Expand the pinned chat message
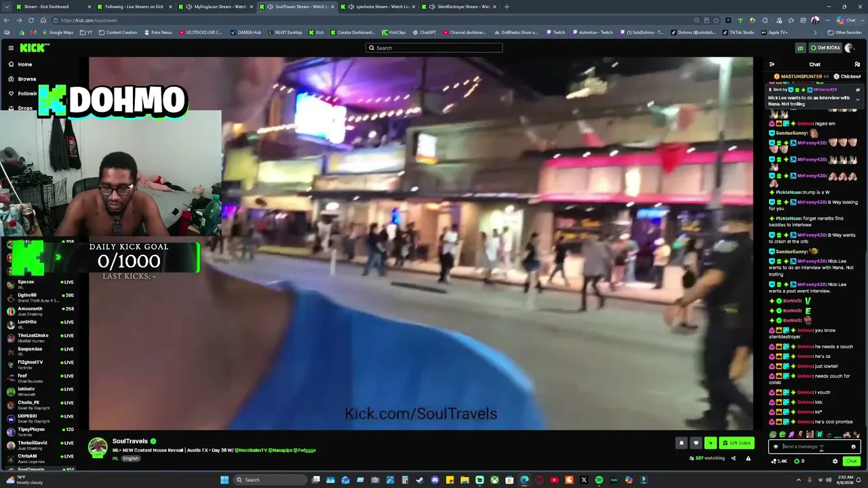The width and height of the screenshot is (868, 488). tap(857, 100)
